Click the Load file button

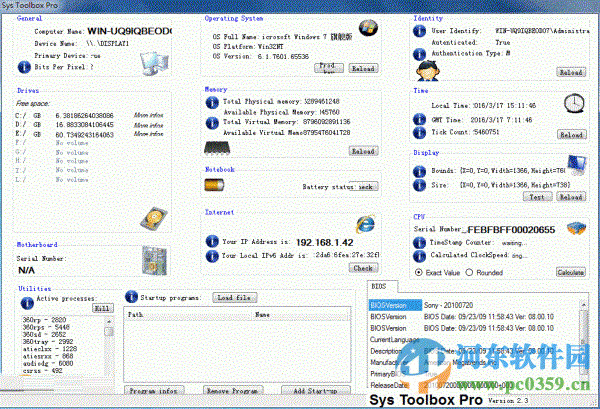tap(235, 297)
